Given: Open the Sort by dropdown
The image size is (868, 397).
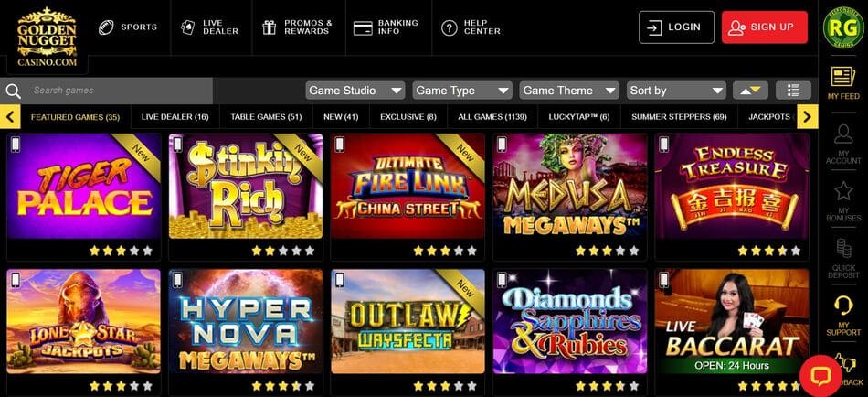Looking at the screenshot, I should tap(676, 91).
